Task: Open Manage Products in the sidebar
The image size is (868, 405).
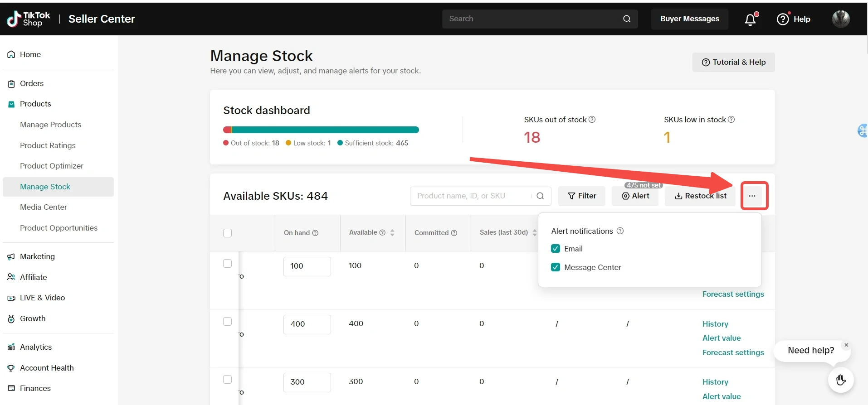Action: click(50, 125)
